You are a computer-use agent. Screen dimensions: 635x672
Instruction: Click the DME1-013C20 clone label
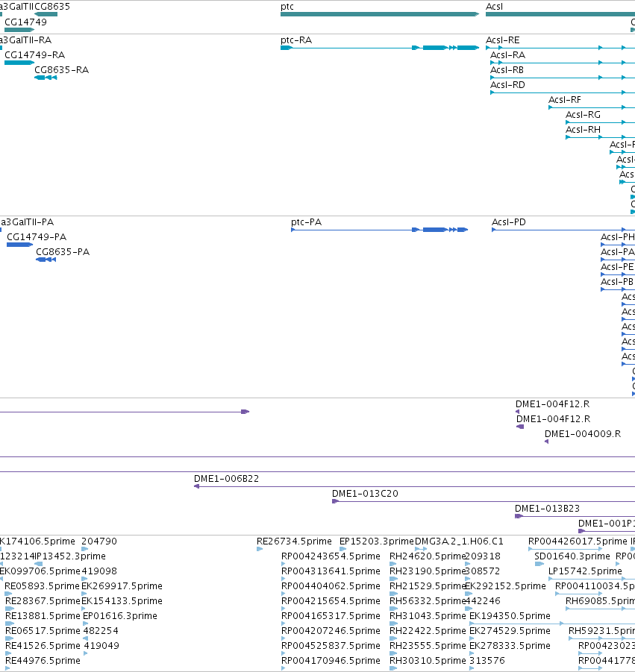click(365, 494)
